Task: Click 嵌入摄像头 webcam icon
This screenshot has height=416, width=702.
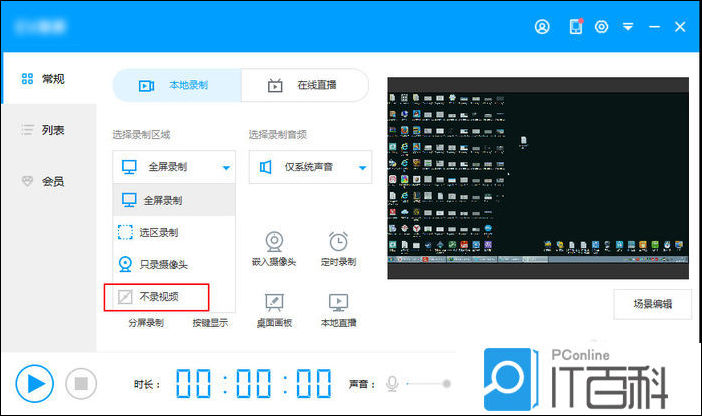Action: coord(274,241)
